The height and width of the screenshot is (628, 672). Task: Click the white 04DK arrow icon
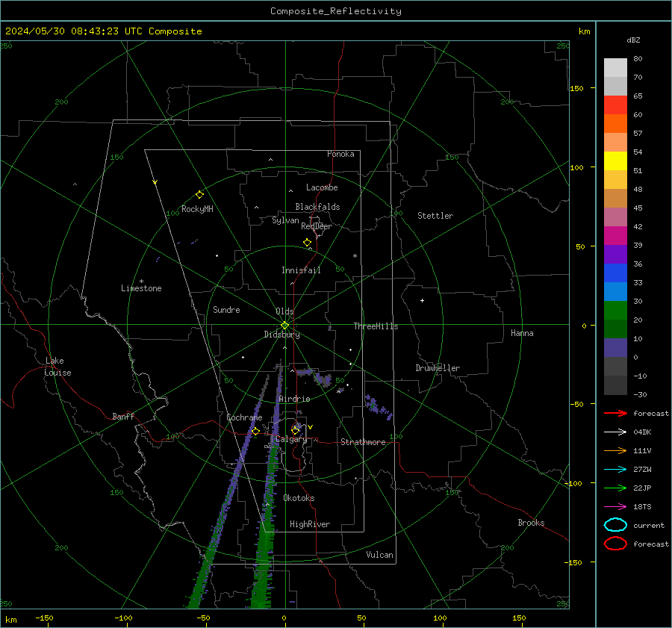point(615,432)
